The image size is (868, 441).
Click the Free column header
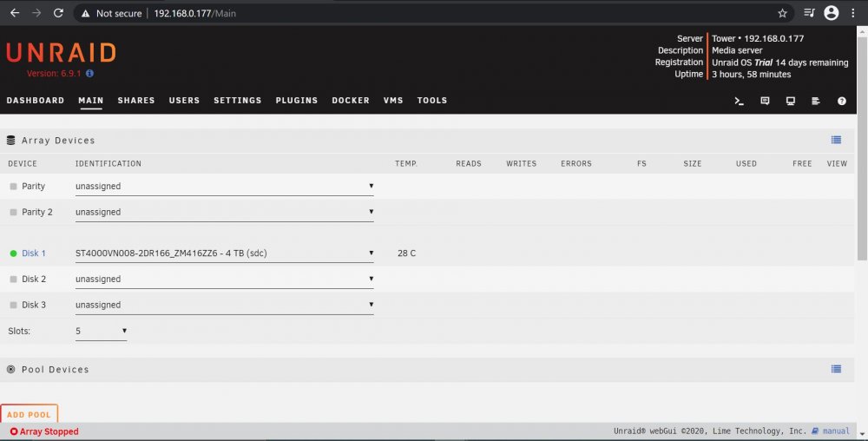click(802, 164)
